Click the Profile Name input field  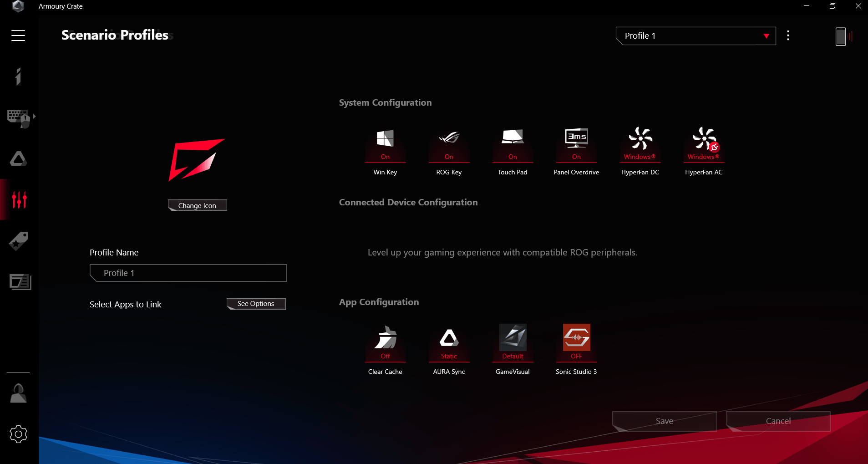pos(188,273)
